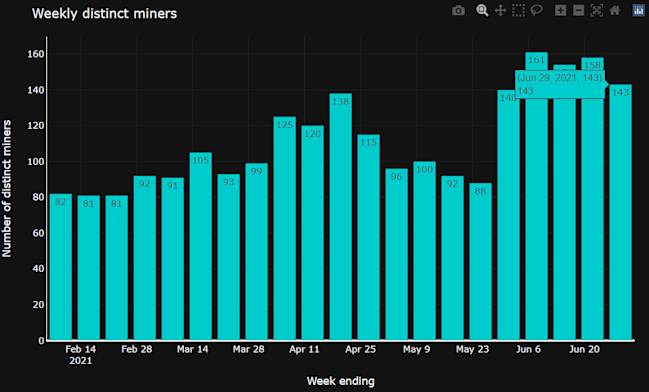Image resolution: width=649 pixels, height=392 pixels.
Task: Click the Apr 11 x-axis label
Action: (304, 349)
